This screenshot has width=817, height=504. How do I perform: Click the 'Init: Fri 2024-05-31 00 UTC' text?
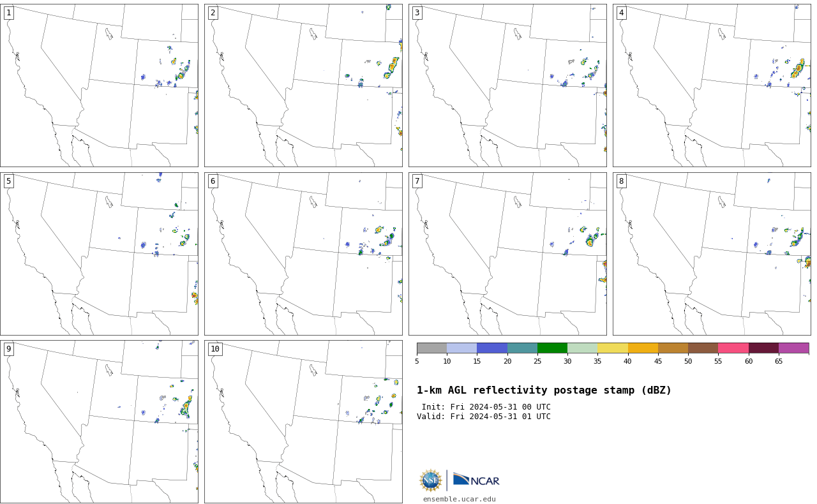click(x=486, y=407)
